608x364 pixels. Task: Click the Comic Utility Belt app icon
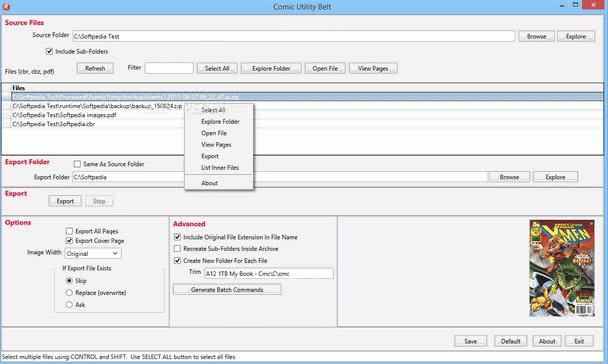click(7, 7)
